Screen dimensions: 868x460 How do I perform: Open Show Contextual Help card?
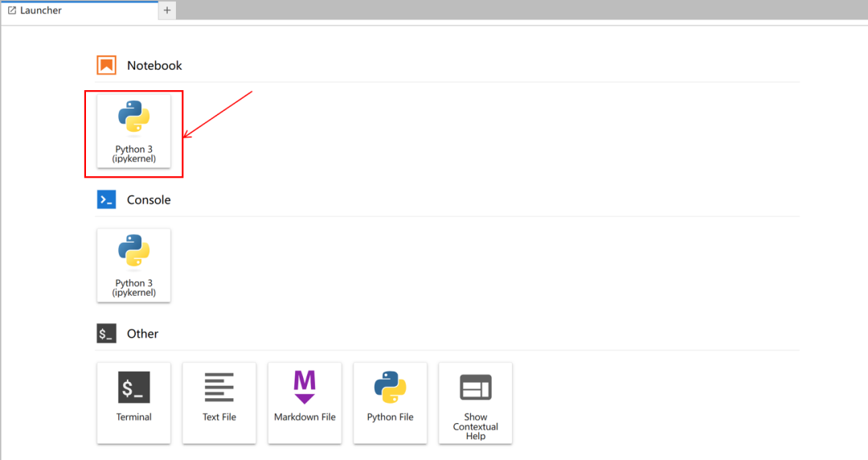pos(476,403)
